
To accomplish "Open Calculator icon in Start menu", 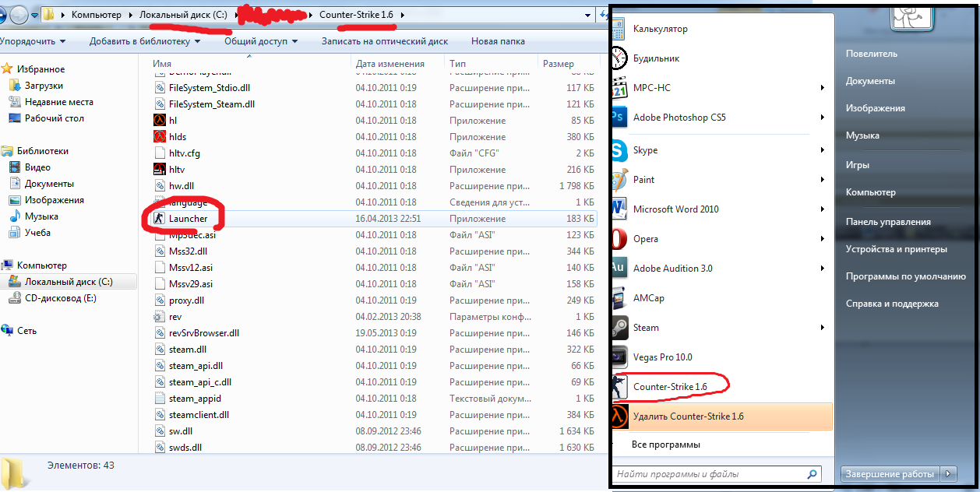I will pos(620,29).
